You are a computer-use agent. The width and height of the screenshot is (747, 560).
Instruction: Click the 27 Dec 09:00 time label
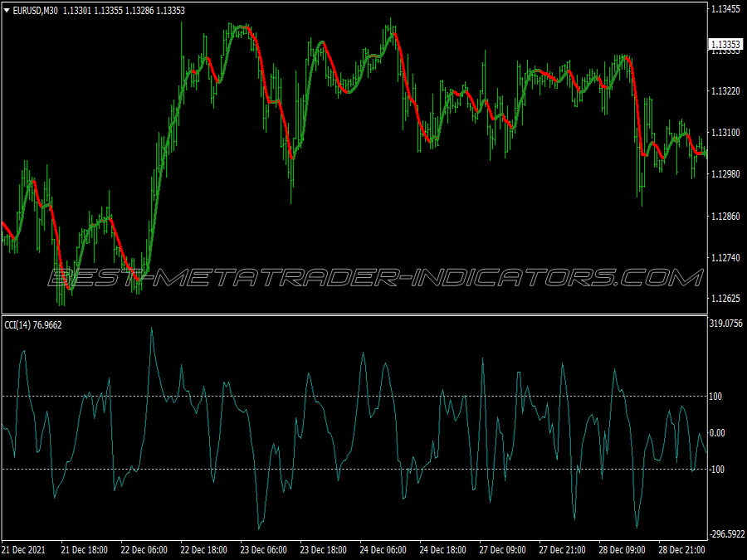pos(503,550)
